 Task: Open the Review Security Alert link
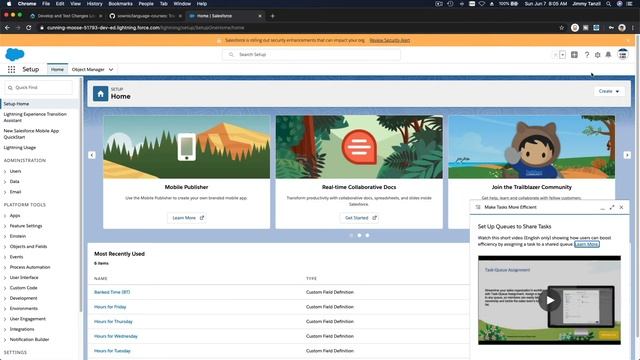[x=390, y=40]
